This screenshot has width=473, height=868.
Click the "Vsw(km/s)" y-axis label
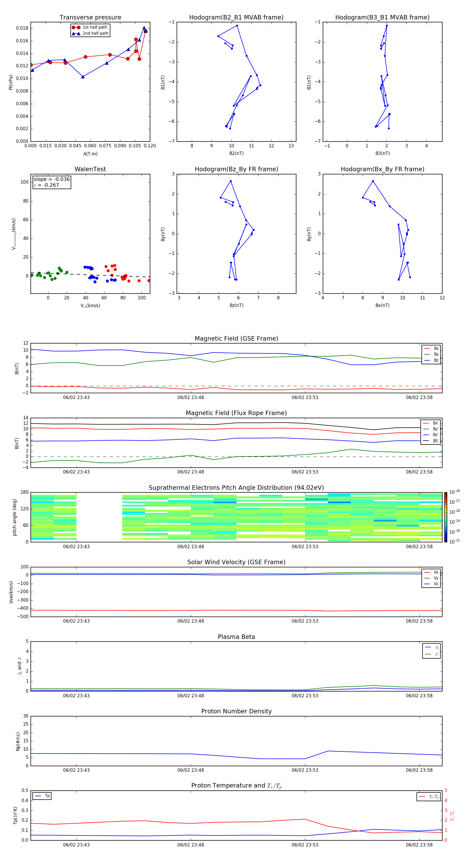pos(11,592)
